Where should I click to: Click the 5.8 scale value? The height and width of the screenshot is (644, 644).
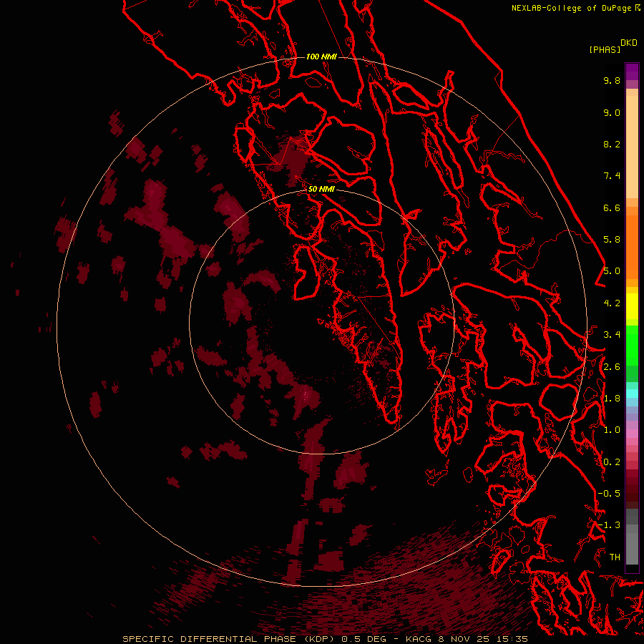pos(612,240)
